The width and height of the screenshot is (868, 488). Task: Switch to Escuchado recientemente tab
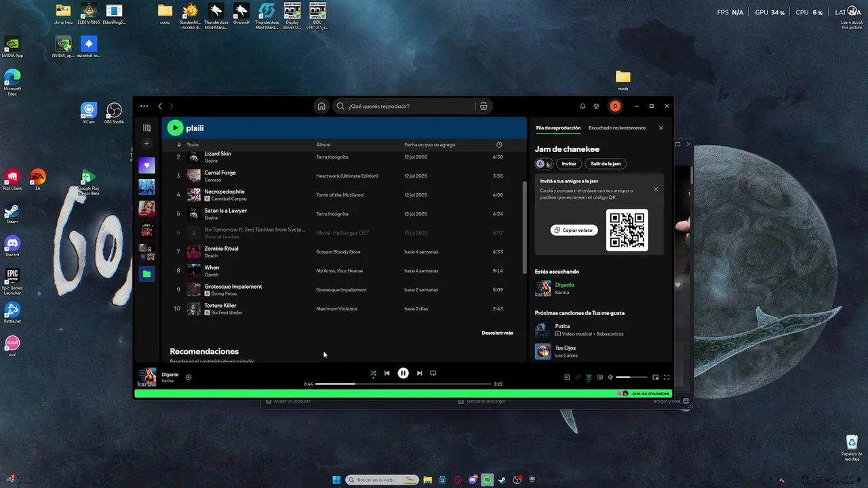point(617,128)
